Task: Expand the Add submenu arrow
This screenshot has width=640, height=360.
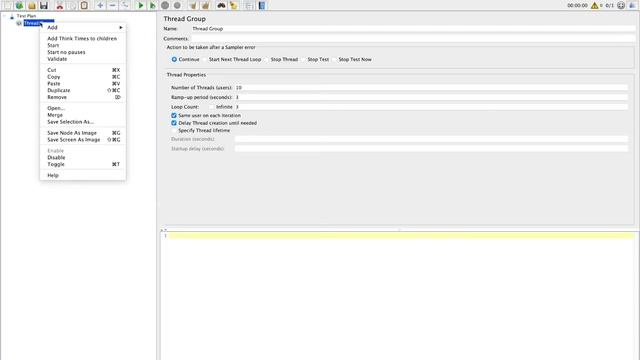Action: tap(121, 27)
